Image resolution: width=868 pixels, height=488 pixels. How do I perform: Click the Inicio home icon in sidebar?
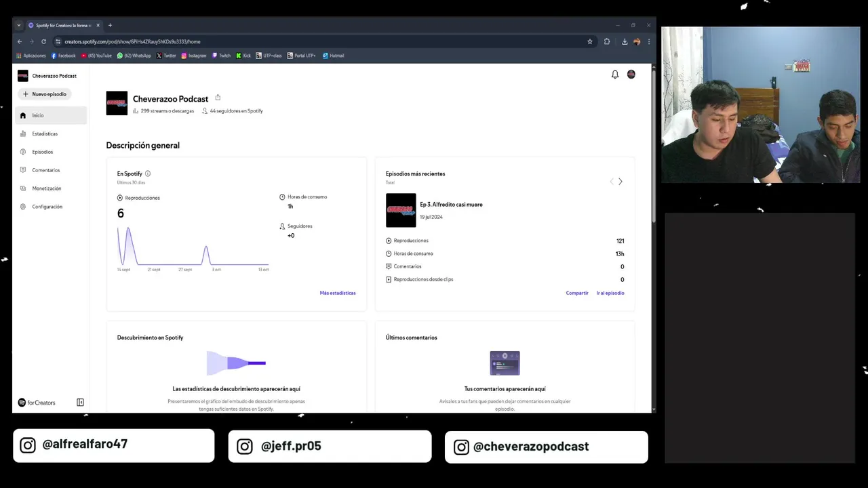[x=23, y=115]
